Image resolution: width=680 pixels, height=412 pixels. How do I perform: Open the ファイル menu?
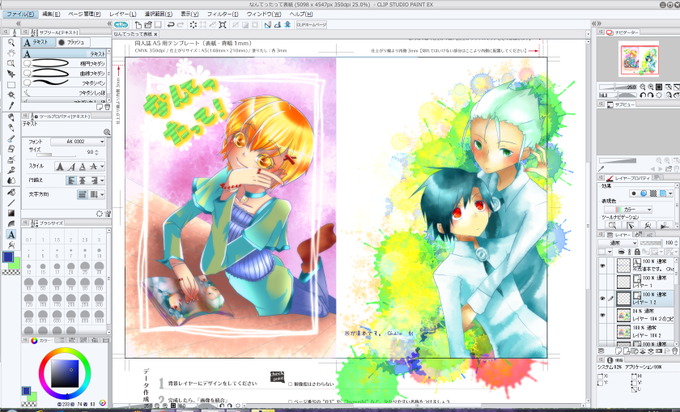(x=21, y=14)
